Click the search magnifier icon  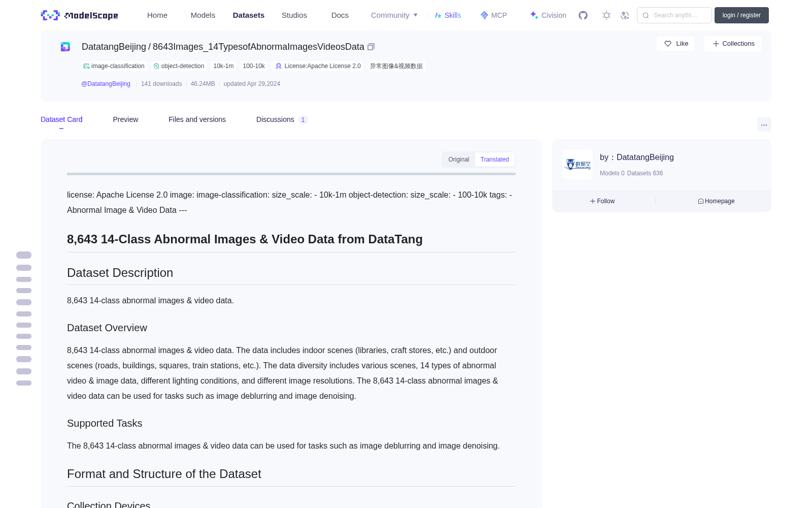click(646, 15)
